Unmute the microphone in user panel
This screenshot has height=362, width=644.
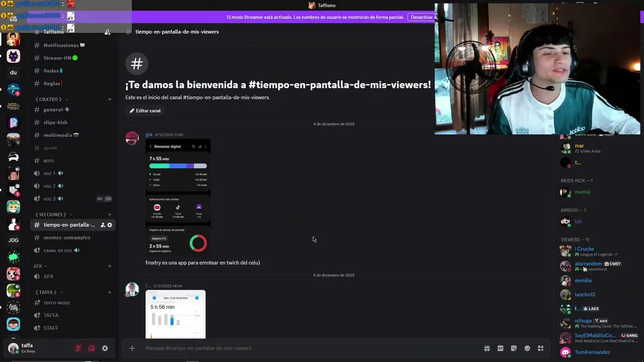coord(78,348)
